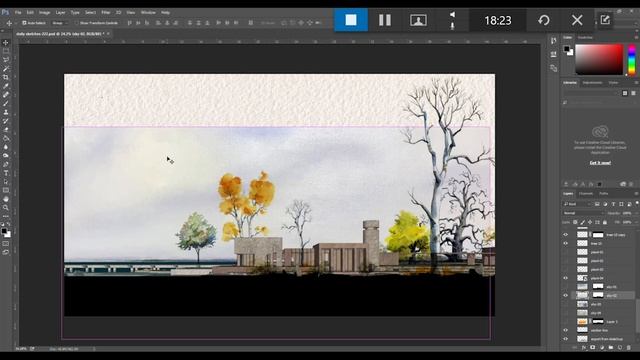Screen dimensions: 640x360
Task: Open the Libraries panel flyout menu
Action: click(x=636, y=82)
